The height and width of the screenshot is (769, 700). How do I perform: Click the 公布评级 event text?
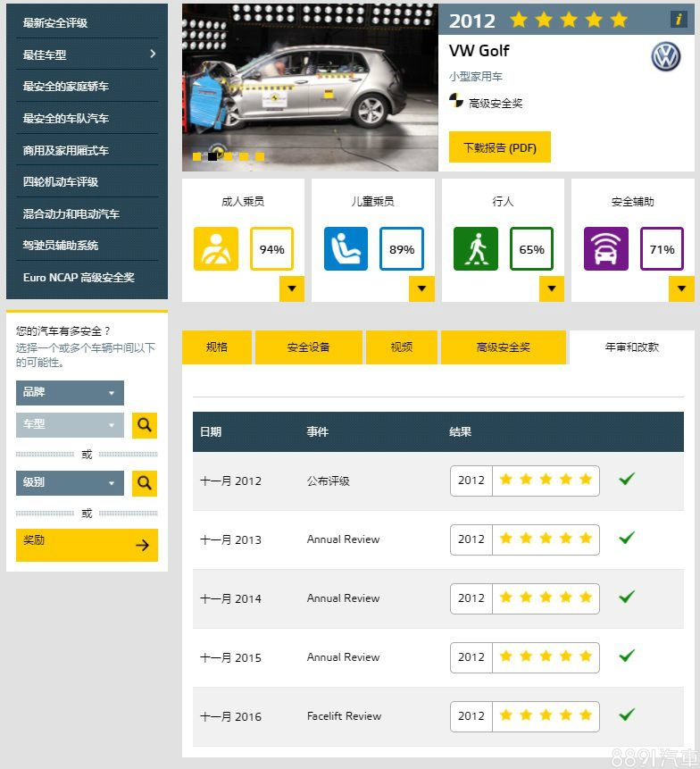click(329, 481)
